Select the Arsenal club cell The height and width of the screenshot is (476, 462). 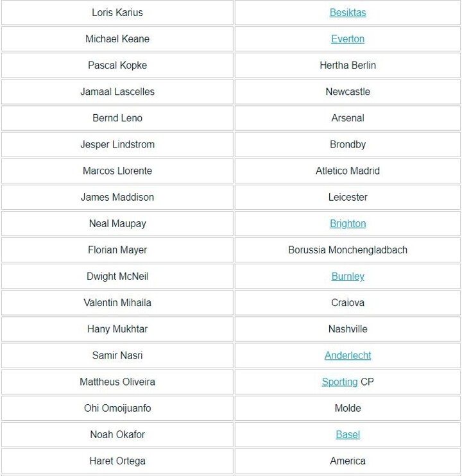point(348,118)
